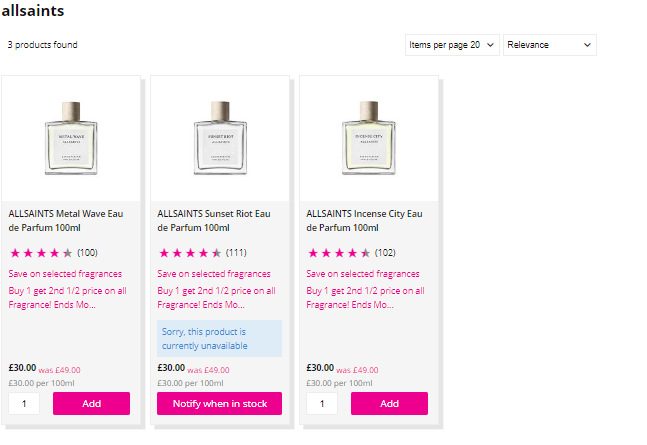View the (111) reviews count for Sunset Riot
Screen dimensions: 647x445
tap(236, 253)
